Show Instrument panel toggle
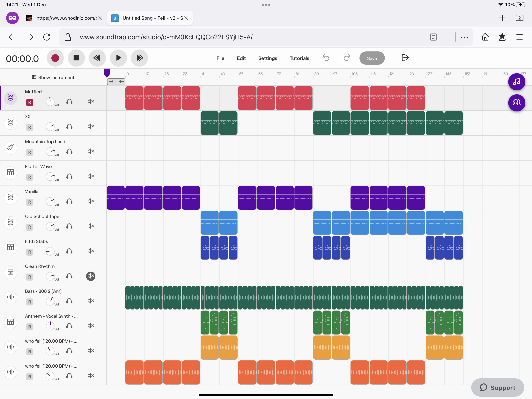 53,78
